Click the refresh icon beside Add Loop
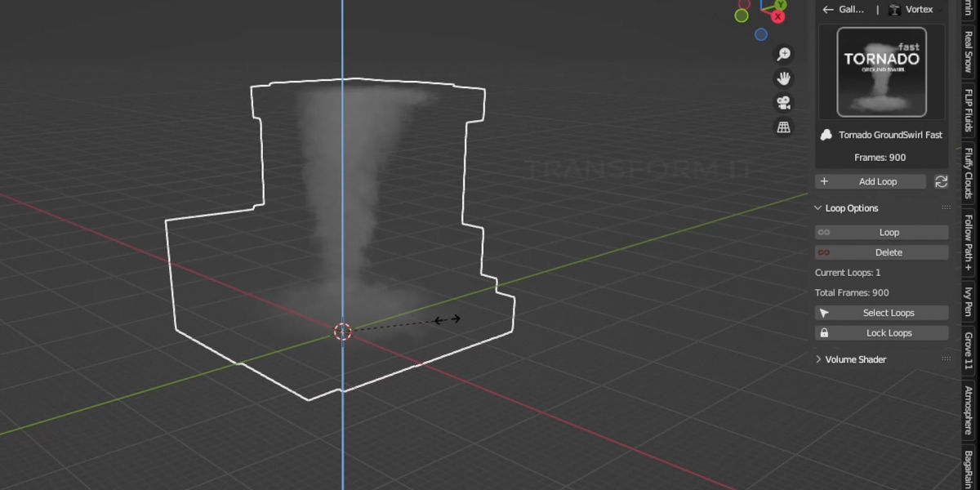The width and height of the screenshot is (980, 490). pyautogui.click(x=941, y=181)
